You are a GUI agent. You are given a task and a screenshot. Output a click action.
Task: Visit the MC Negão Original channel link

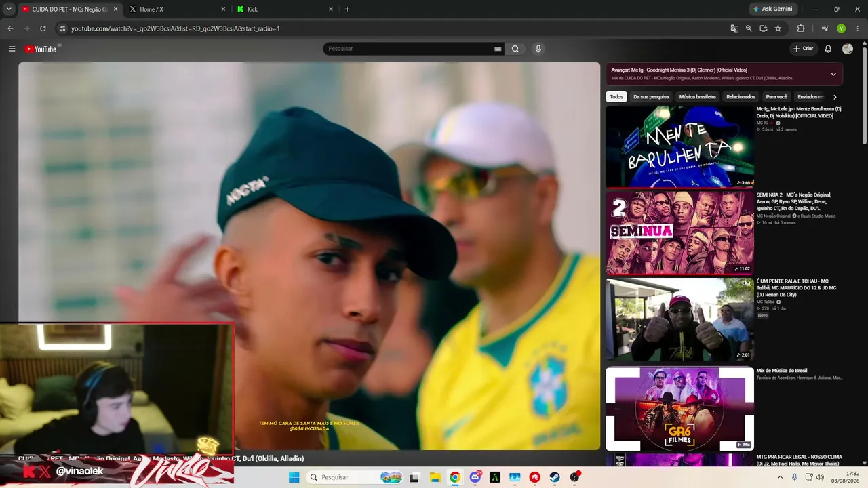(774, 216)
